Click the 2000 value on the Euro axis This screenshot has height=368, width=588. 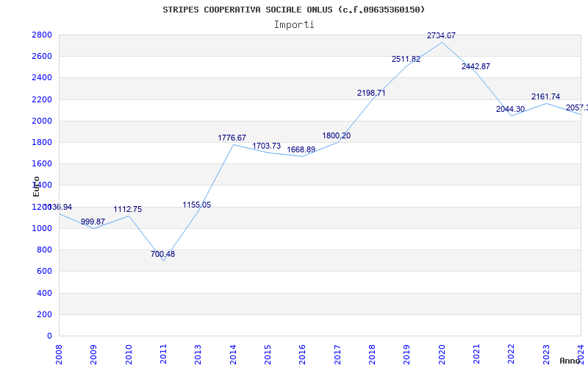click(x=42, y=121)
